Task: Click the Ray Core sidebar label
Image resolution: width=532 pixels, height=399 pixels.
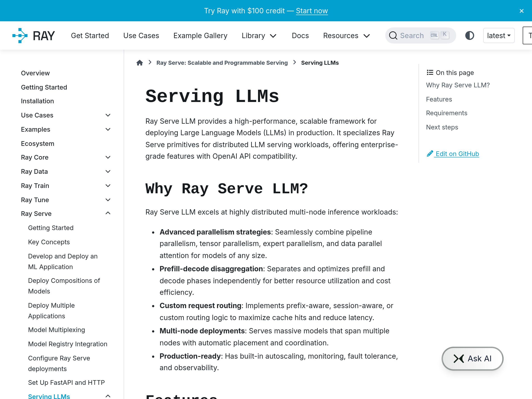Action: [35, 157]
